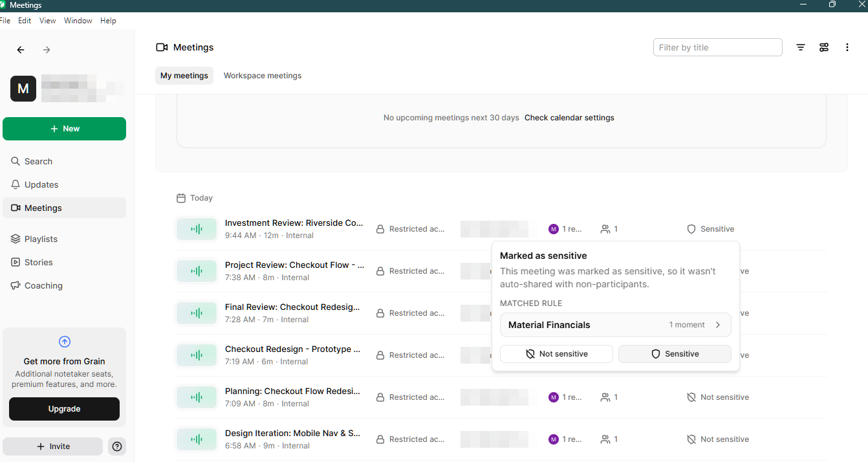The height and width of the screenshot is (462, 868).
Task: Go forward with the right arrow
Action: coord(46,50)
